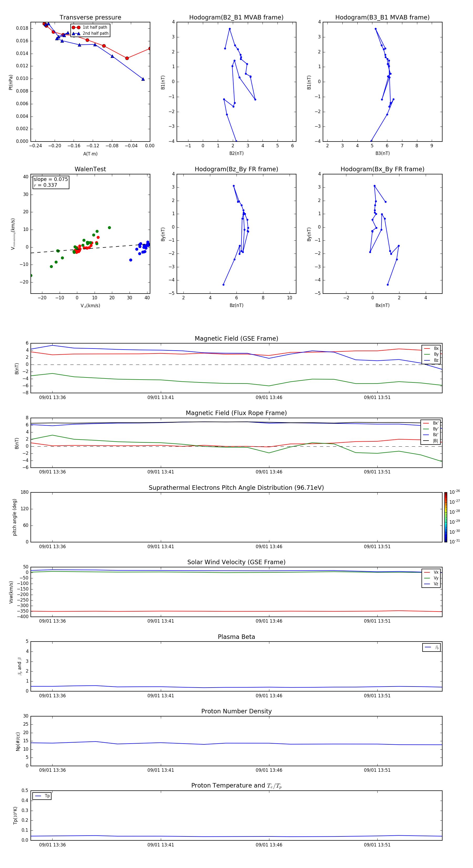Select the "|B|" flux rope legend entry
This screenshot has height=868, width=473.
pos(431,441)
